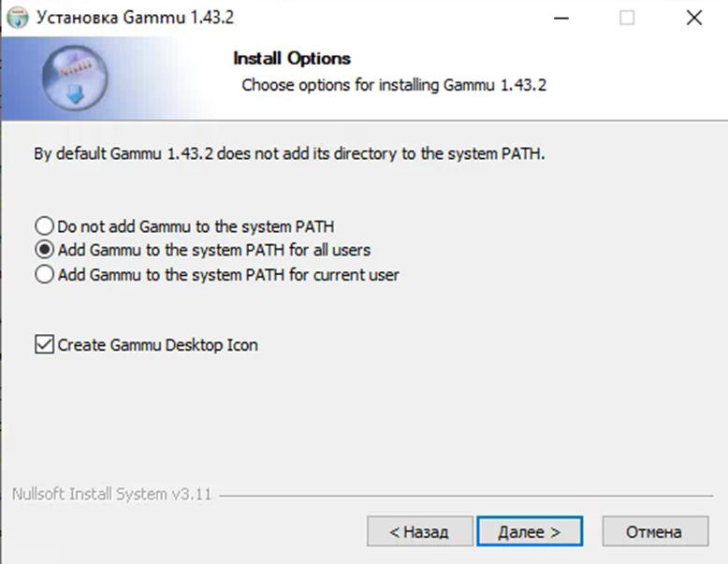The image size is (728, 564).
Task: Click the 'Choose options for installing' subtitle
Action: [x=393, y=85]
